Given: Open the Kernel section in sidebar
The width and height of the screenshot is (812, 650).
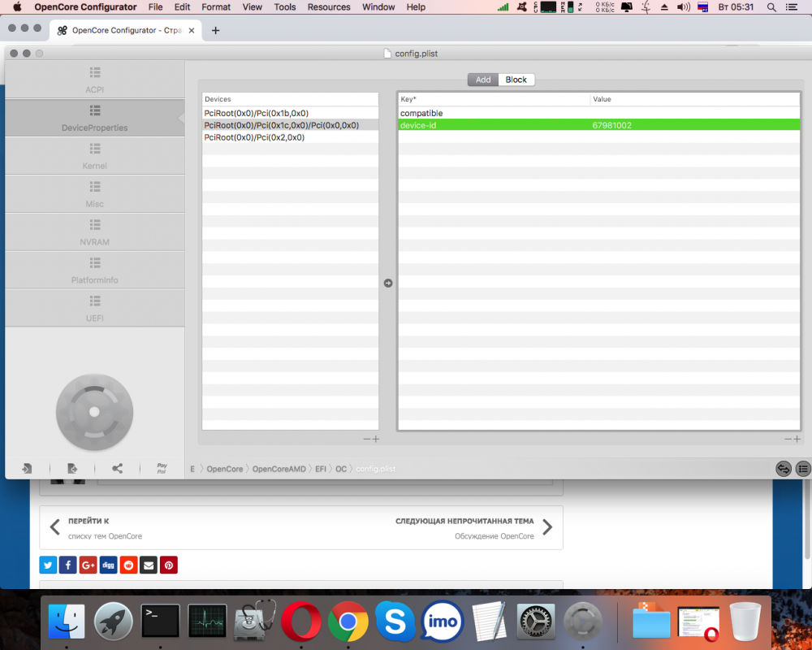Looking at the screenshot, I should [x=95, y=156].
